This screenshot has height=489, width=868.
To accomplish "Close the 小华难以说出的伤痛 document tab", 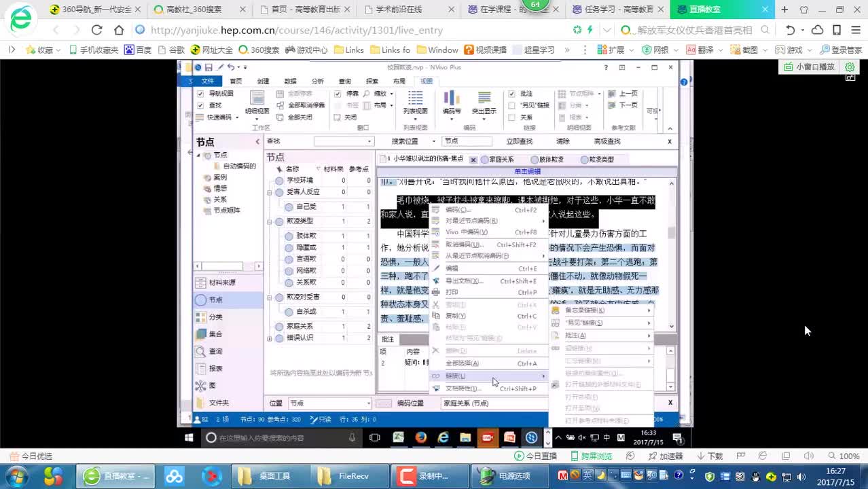I will tap(473, 160).
